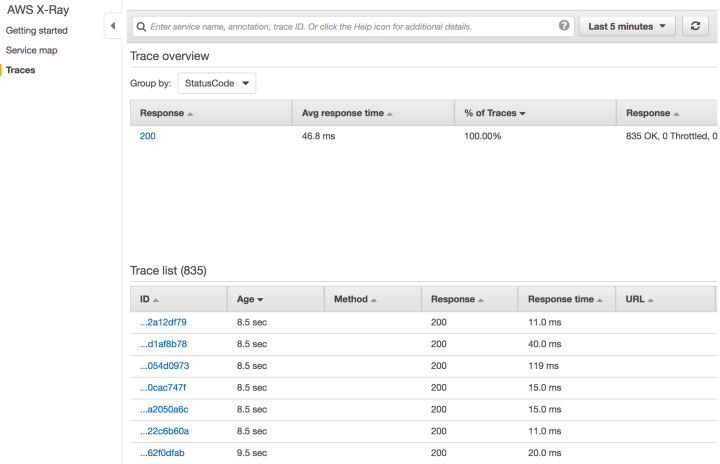
Task: Sort trace list by Method column
Action: tap(373, 299)
